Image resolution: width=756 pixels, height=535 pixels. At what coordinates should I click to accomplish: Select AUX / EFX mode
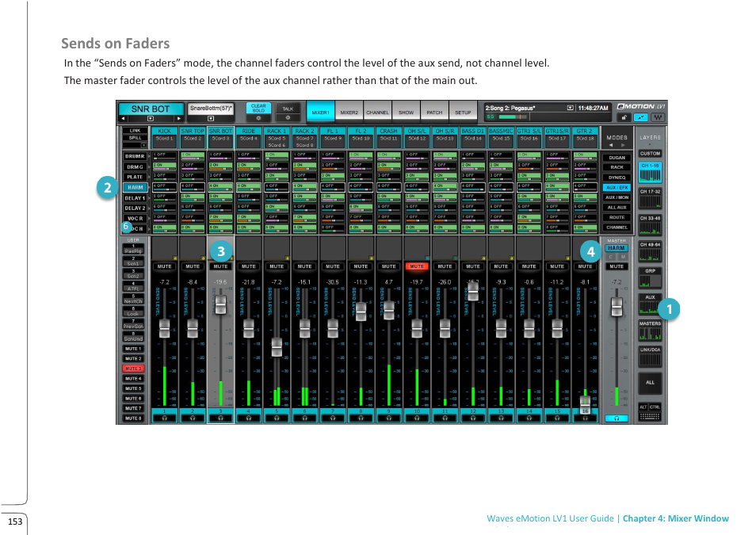point(617,188)
